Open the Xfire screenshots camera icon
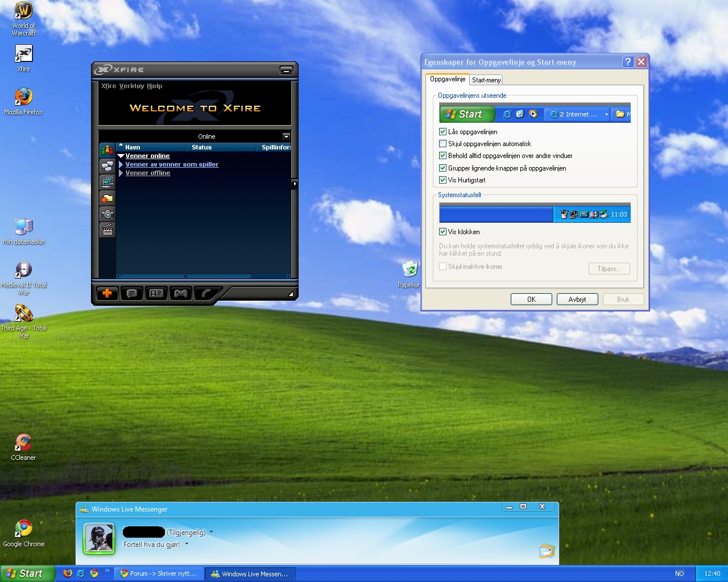728x582 pixels. [107, 214]
